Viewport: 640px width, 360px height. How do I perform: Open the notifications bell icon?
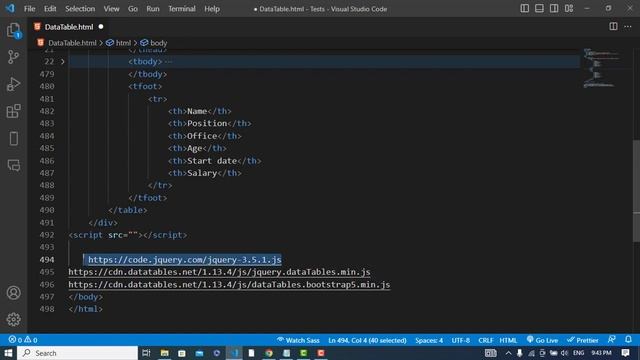628,340
